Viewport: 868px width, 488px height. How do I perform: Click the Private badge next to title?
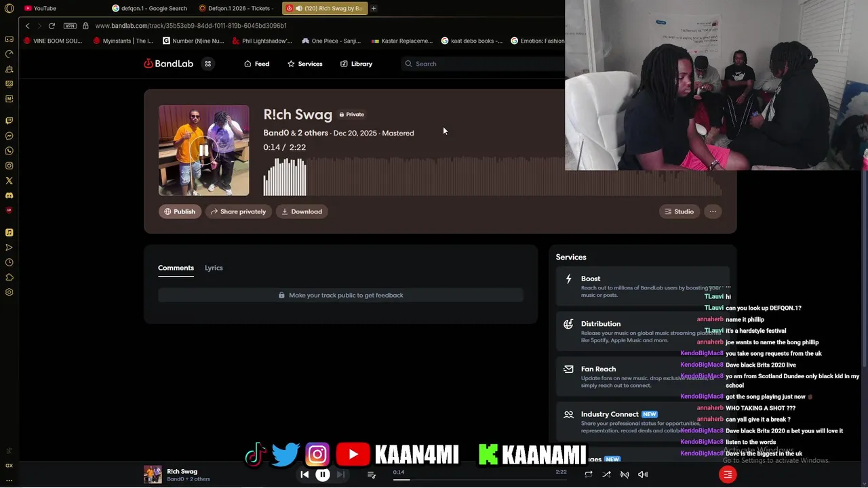(x=352, y=115)
